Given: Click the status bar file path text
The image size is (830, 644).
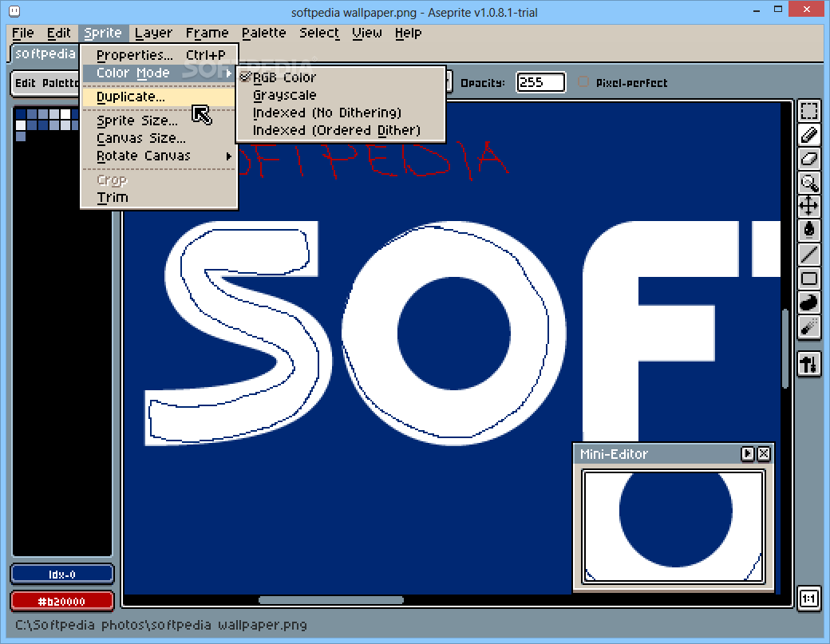Looking at the screenshot, I should click(x=161, y=625).
